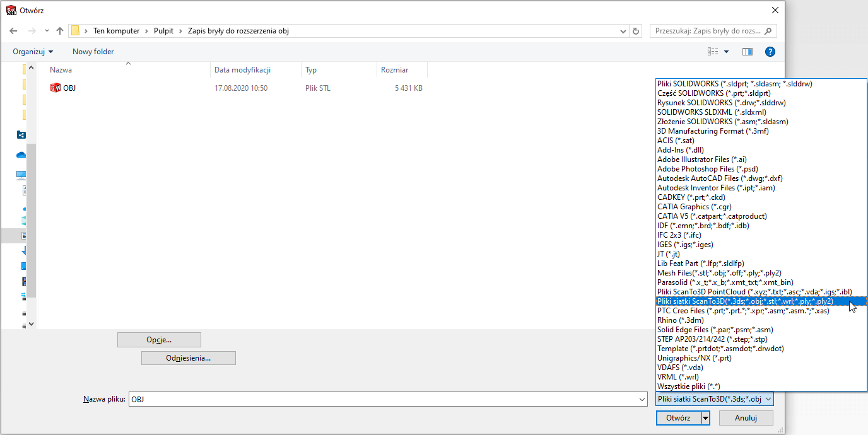Viewport: 868px width, 435px height.
Task: Open the help question-mark icon
Action: click(770, 52)
